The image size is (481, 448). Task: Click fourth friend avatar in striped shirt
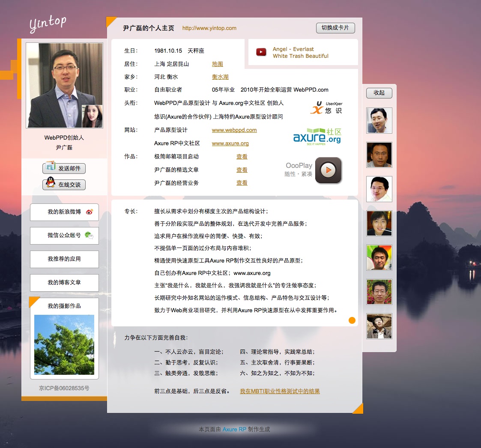[x=379, y=224]
